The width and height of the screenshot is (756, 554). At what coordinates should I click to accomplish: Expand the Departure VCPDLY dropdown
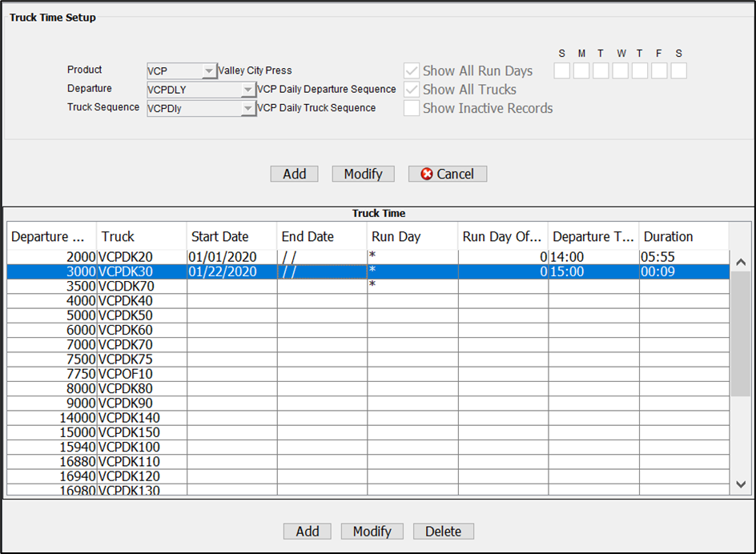[x=247, y=90]
